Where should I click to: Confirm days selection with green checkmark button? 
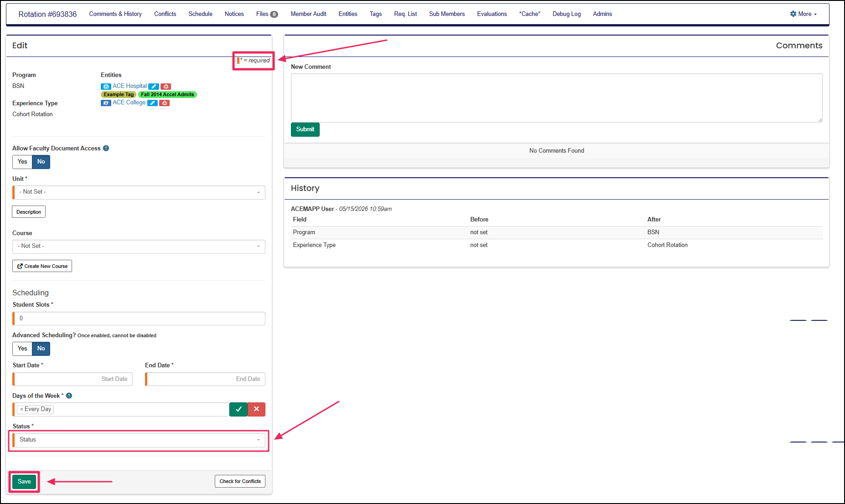pyautogui.click(x=238, y=409)
